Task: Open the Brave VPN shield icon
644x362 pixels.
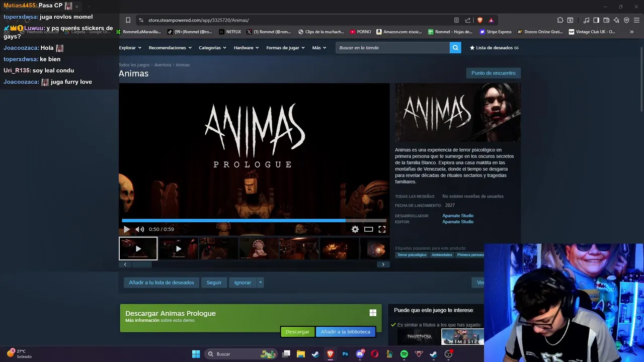Action: pos(626,20)
